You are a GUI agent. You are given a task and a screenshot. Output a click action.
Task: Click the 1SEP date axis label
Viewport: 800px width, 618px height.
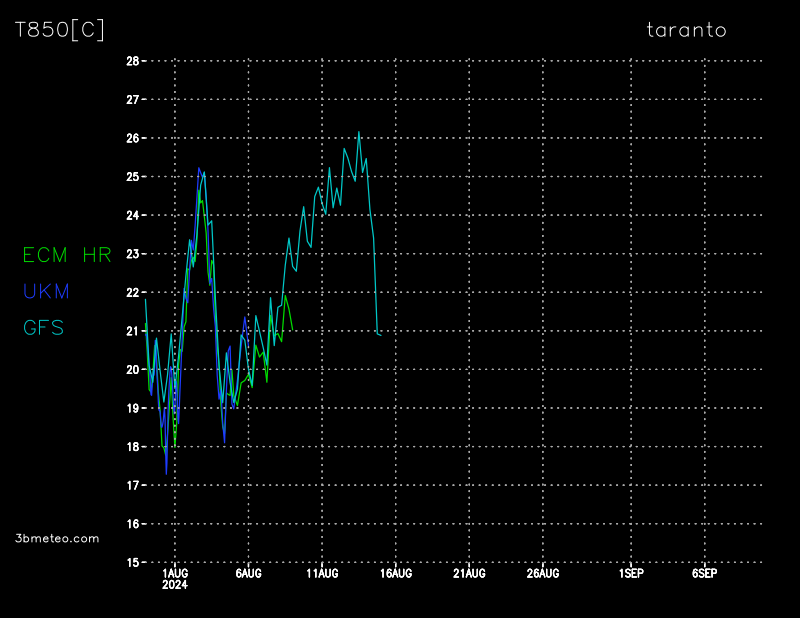point(630,574)
